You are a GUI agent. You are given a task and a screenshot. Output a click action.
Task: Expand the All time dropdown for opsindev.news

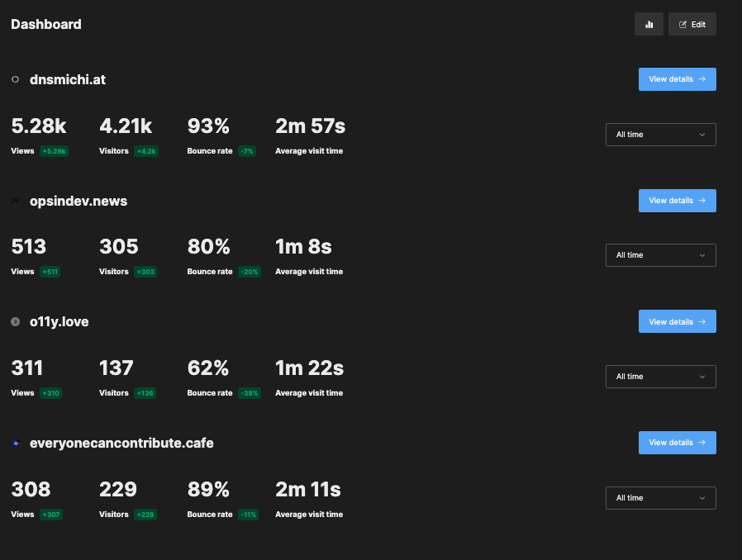pyautogui.click(x=660, y=255)
